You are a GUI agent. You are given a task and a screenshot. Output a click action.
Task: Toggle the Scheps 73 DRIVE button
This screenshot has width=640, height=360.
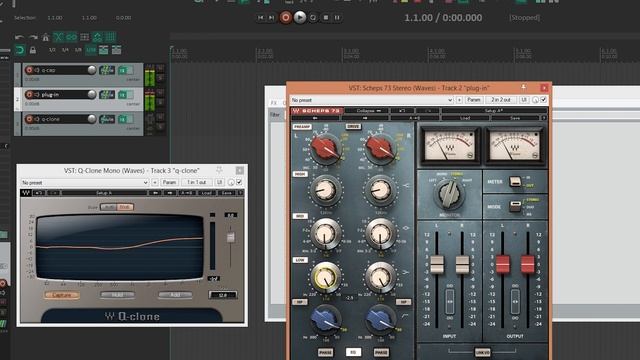353,127
